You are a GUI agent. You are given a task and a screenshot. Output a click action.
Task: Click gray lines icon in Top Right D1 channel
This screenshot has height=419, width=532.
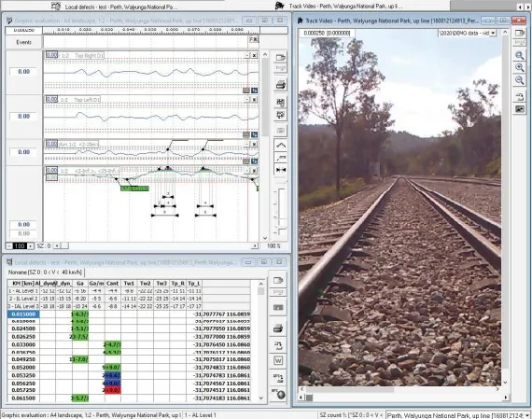246,91
